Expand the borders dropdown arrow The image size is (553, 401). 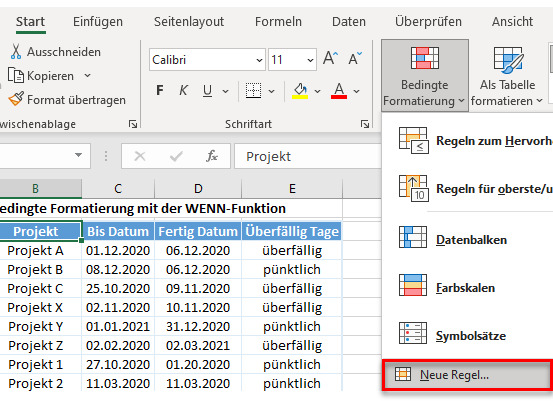[x=271, y=91]
